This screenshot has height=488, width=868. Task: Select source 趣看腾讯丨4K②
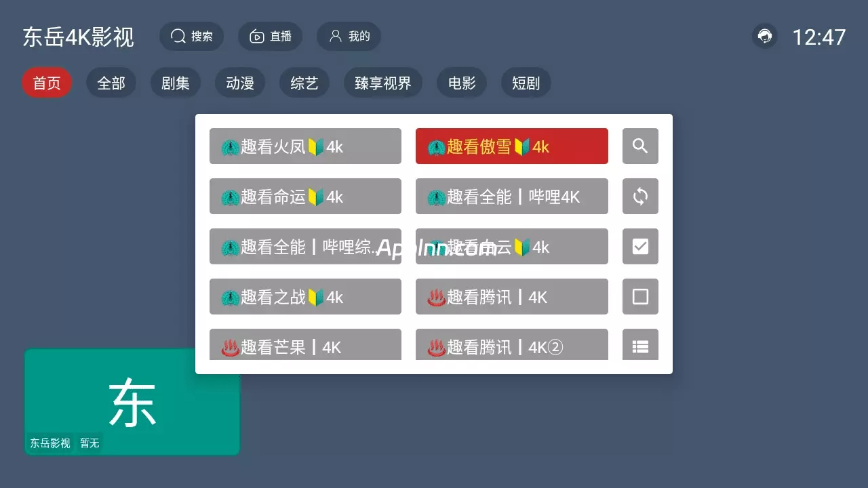(x=512, y=345)
